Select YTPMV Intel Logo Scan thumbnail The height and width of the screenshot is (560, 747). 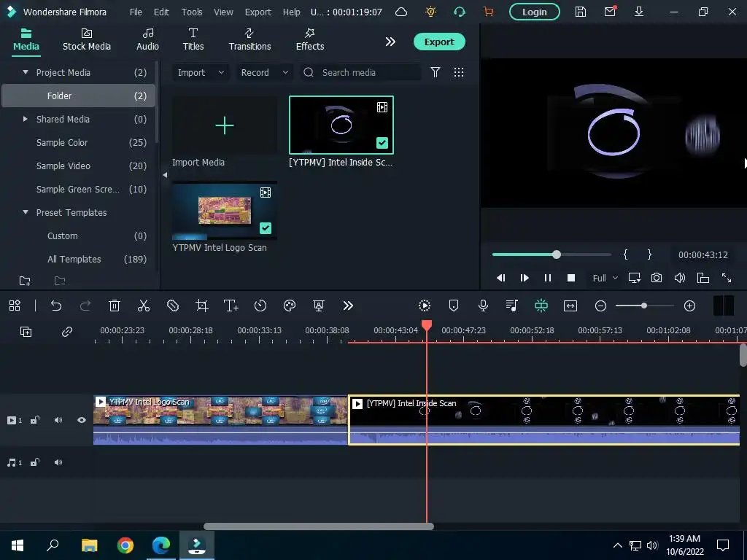225,210
